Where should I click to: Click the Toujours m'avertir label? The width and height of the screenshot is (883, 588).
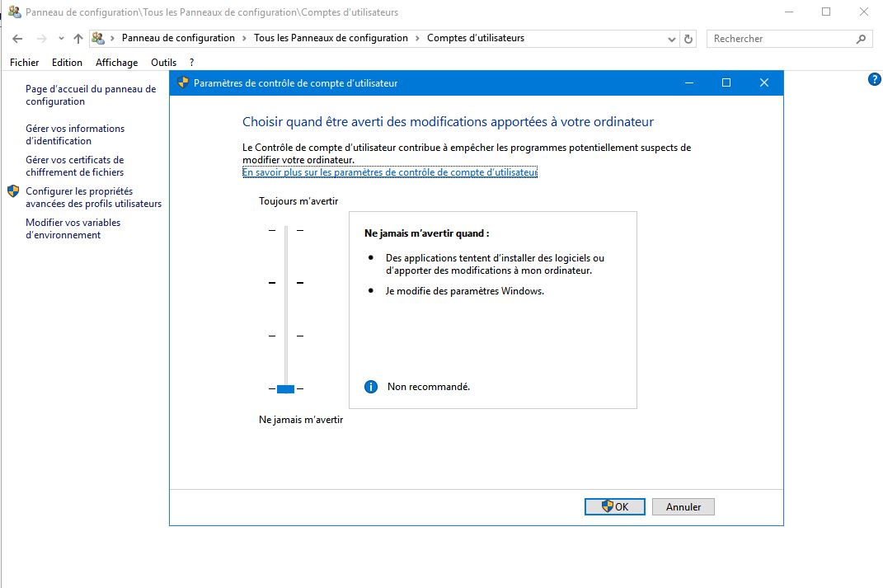pos(298,201)
